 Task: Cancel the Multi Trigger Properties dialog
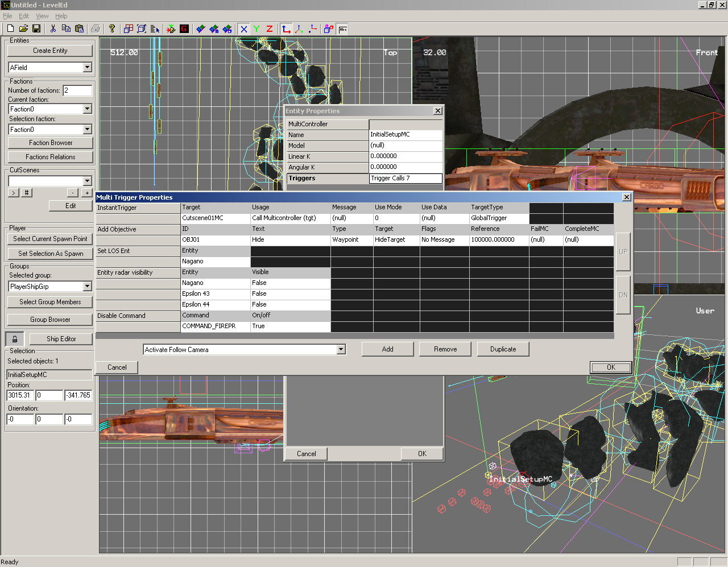click(x=117, y=367)
